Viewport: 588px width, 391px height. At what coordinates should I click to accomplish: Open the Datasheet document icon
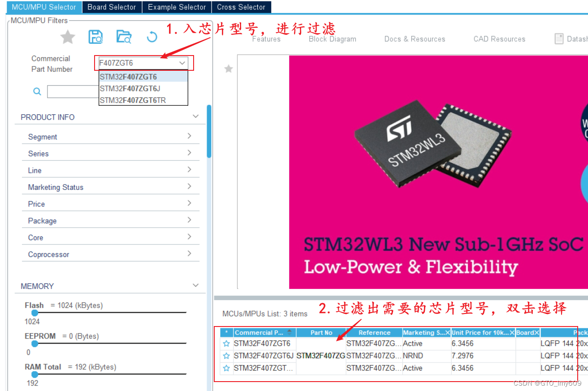pyautogui.click(x=559, y=39)
